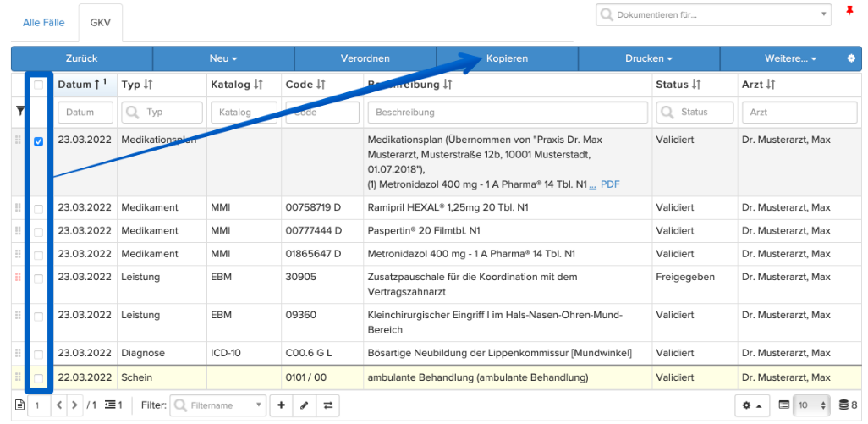
Task: Click the red pin icon
Action: pyautogui.click(x=849, y=10)
